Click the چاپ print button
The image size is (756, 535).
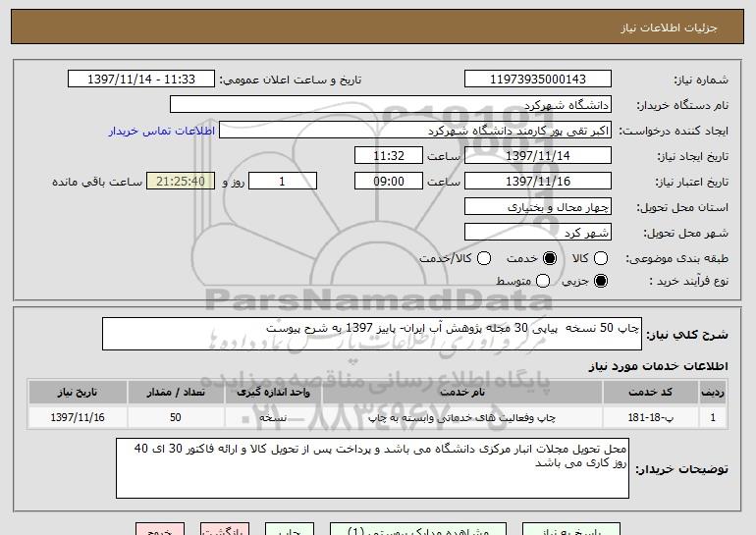(x=290, y=529)
